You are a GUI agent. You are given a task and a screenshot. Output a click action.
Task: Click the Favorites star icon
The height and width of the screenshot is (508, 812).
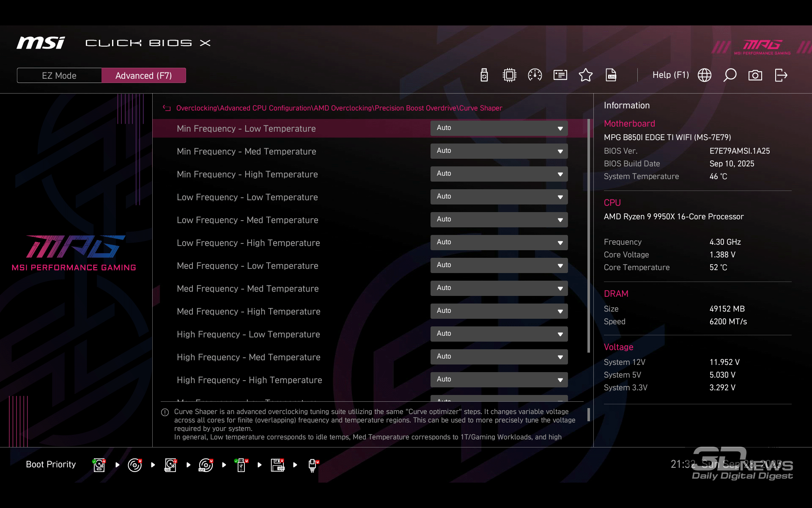(585, 75)
